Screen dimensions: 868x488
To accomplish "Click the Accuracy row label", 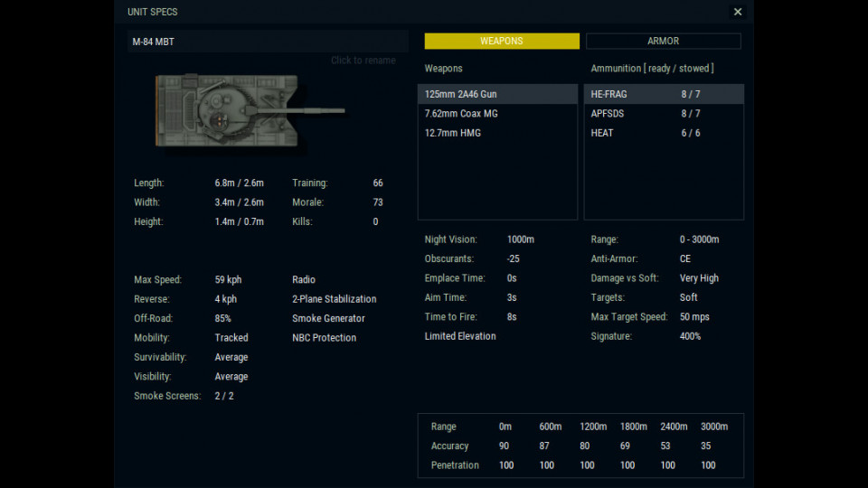I will pyautogui.click(x=449, y=446).
